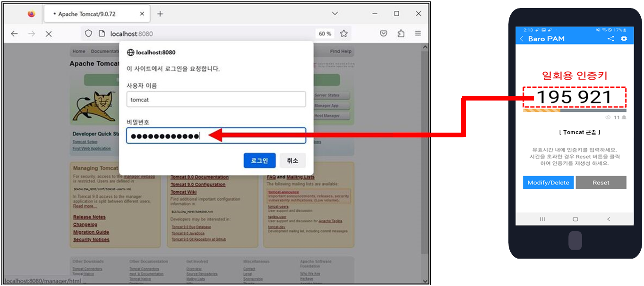Tap the Reset button in Baro PAM
This screenshot has height=286, width=644.
(x=601, y=183)
